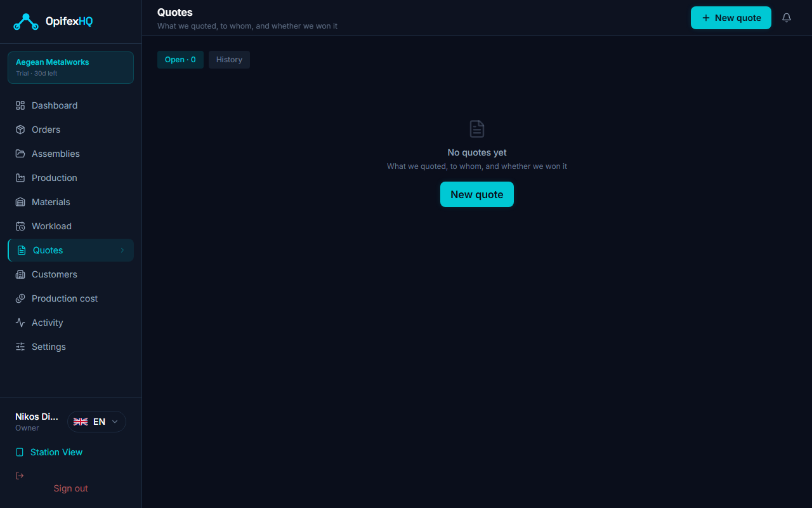
Task: Click the centered New quote button
Action: 477,194
